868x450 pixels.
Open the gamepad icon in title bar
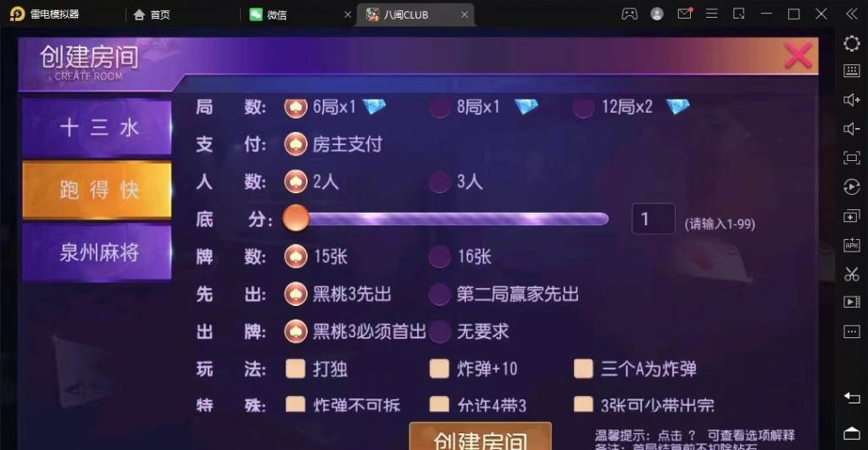(630, 14)
